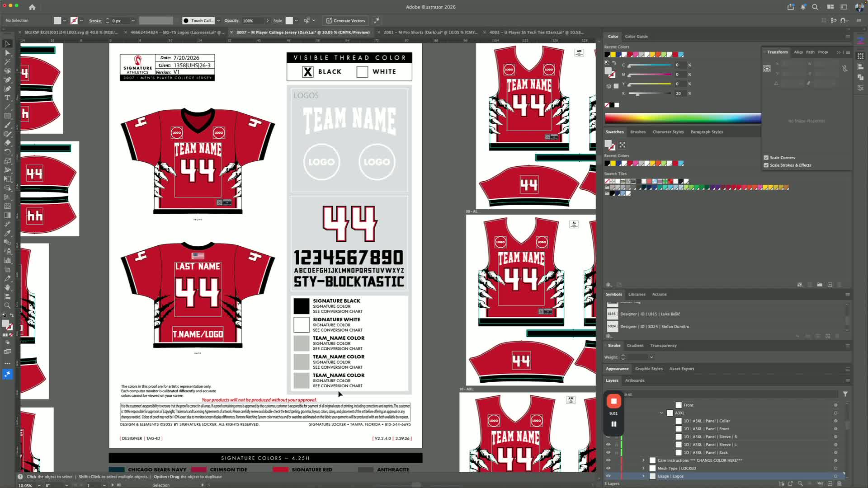The image size is (868, 488).
Task: Open the Libraries tab
Action: click(637, 295)
